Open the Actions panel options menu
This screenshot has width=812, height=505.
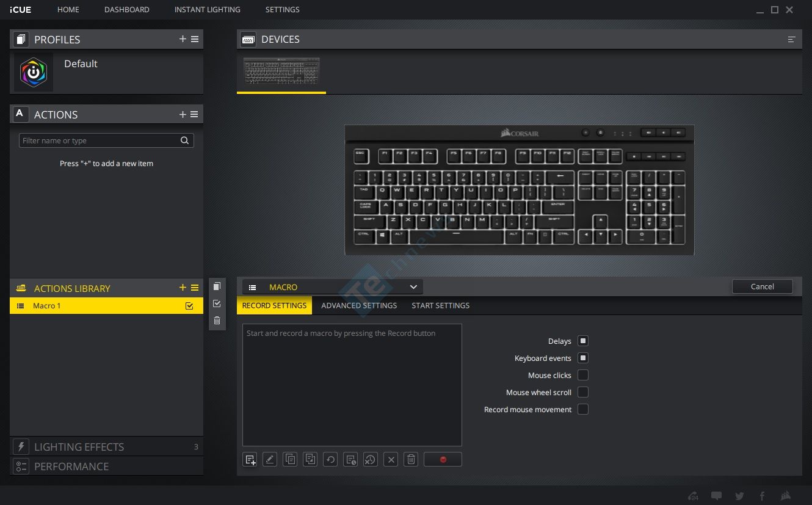pos(194,114)
